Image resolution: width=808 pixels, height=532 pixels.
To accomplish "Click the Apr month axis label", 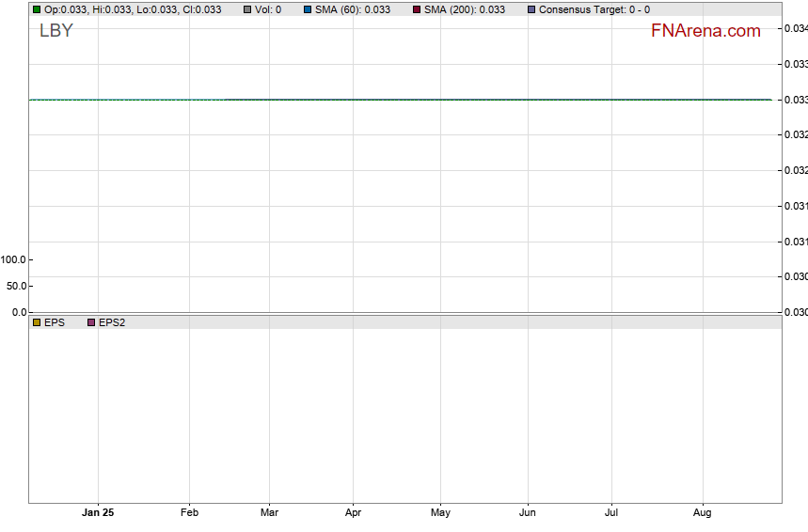I will point(354,513).
